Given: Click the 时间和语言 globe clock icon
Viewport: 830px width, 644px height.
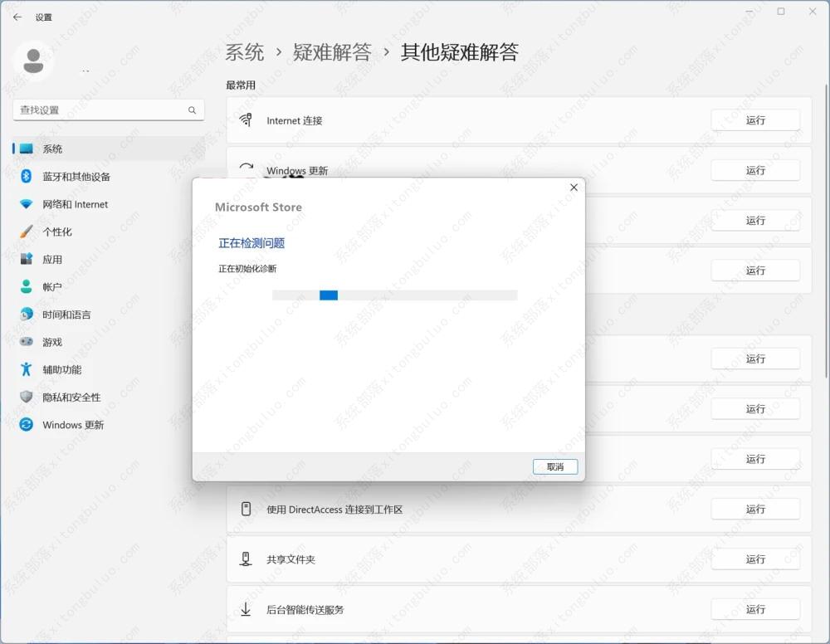Looking at the screenshot, I should (27, 315).
